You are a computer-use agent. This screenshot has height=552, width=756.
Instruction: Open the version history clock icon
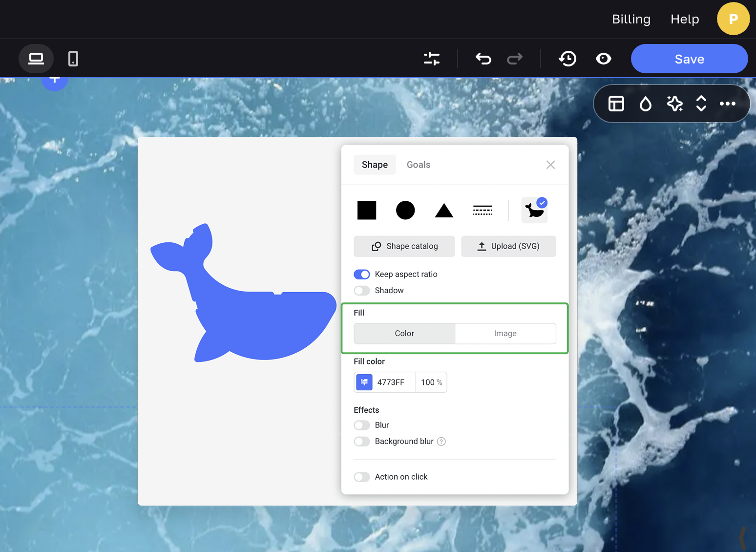click(567, 59)
